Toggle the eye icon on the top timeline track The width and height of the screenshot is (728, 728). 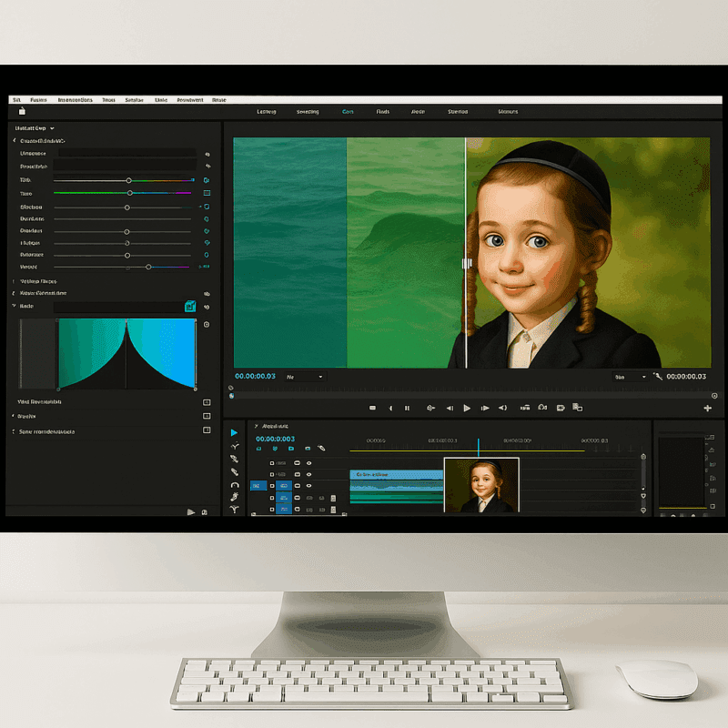tap(308, 463)
